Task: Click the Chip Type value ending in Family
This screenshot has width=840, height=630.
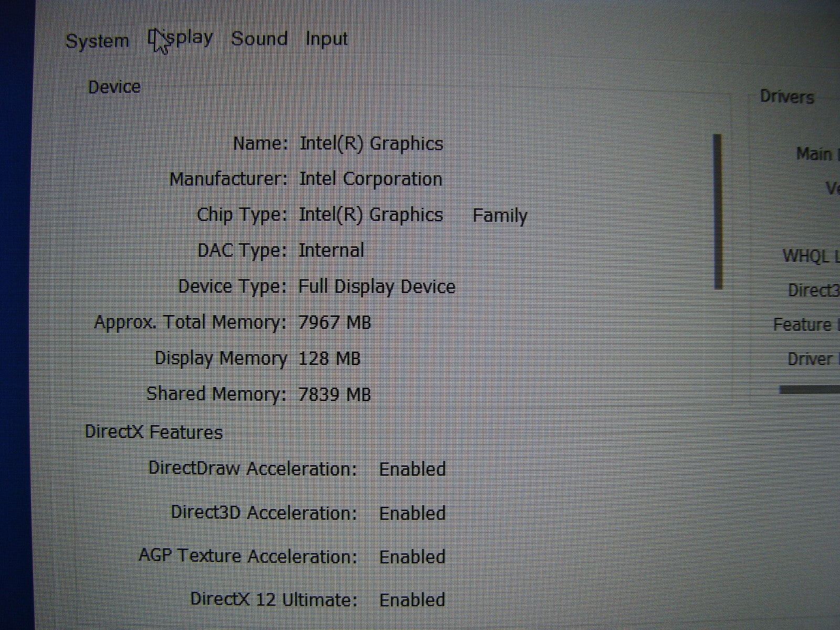Action: pos(413,215)
